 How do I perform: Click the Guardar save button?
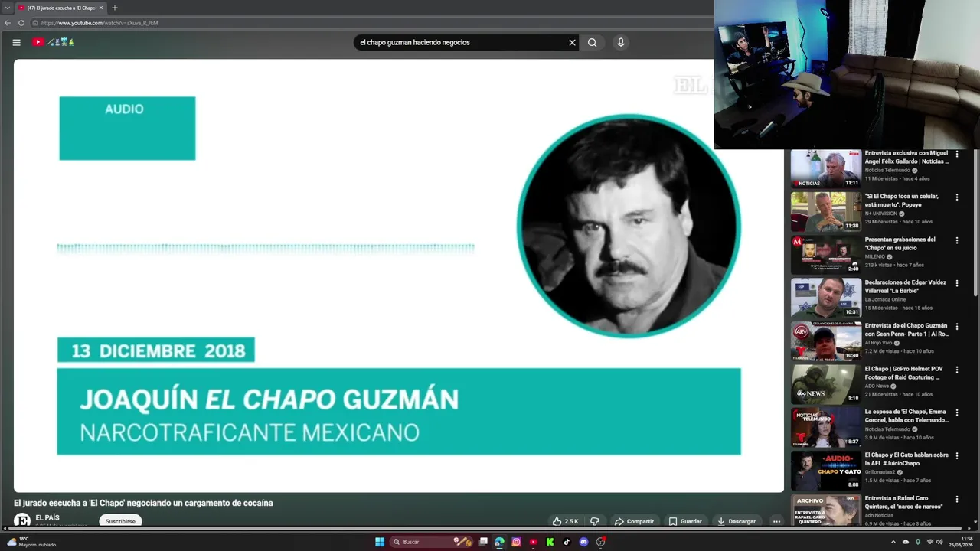pyautogui.click(x=685, y=521)
